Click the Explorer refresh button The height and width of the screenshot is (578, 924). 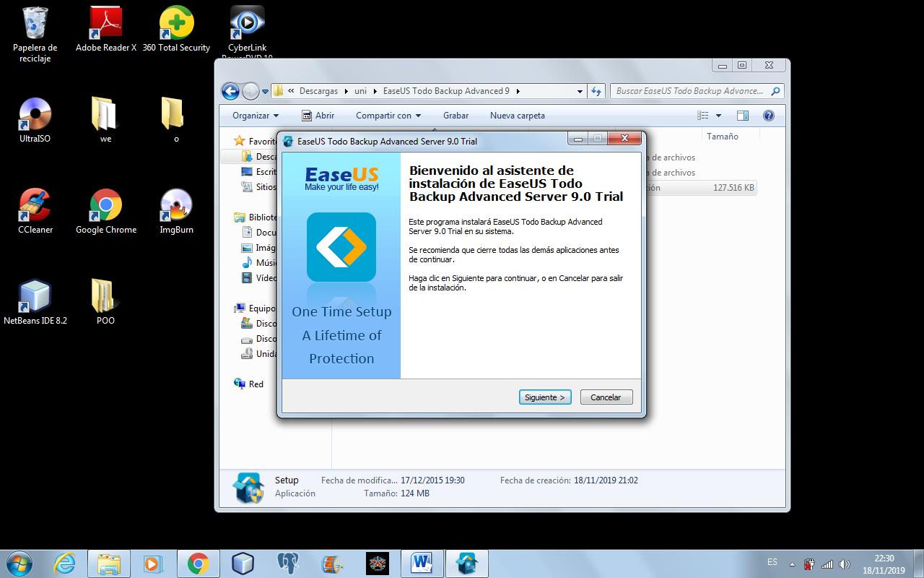pyautogui.click(x=596, y=91)
